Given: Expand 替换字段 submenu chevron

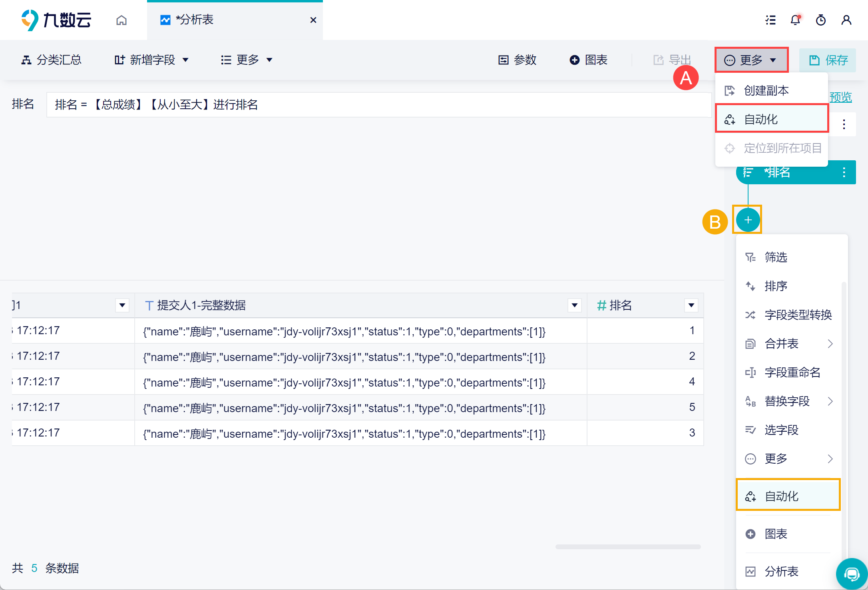Looking at the screenshot, I should point(830,401).
